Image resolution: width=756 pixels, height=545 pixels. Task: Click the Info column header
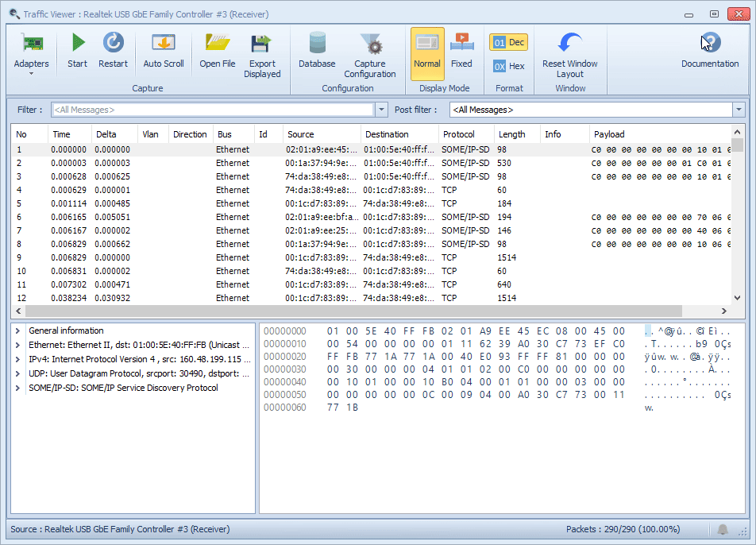[565, 134]
